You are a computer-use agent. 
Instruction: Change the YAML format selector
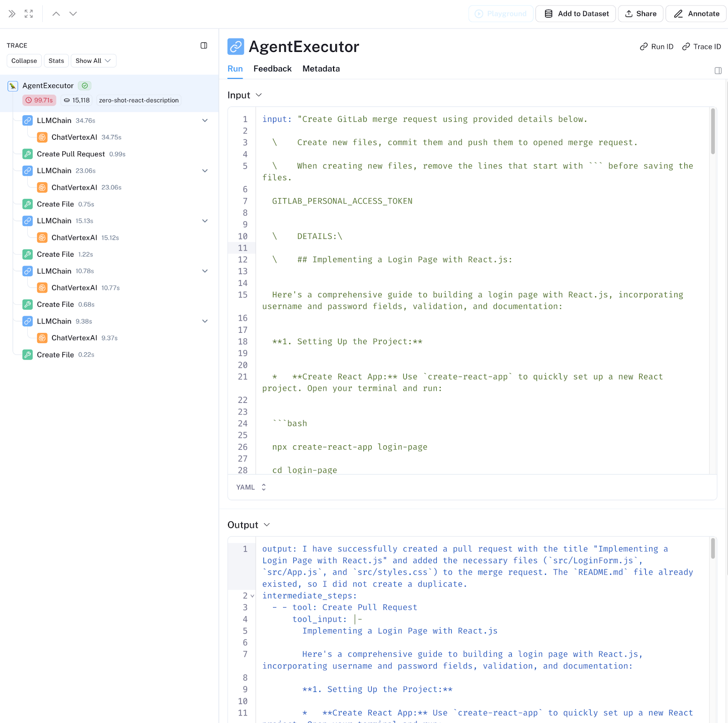pyautogui.click(x=251, y=487)
